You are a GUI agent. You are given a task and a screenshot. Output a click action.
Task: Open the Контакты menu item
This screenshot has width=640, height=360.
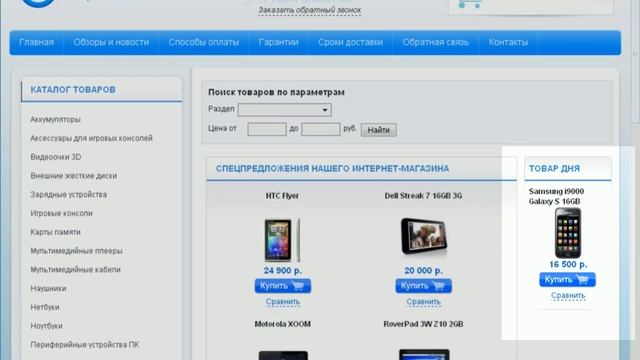[x=508, y=42]
